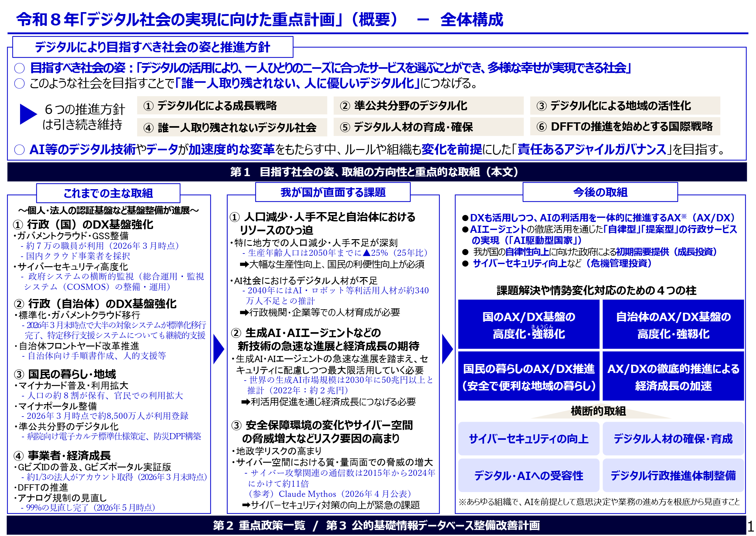Image resolution: width=756 pixels, height=536 pixels.
Task: Click line '約７万の職員が利用（2026年３月時点）'
Action: [x=100, y=246]
